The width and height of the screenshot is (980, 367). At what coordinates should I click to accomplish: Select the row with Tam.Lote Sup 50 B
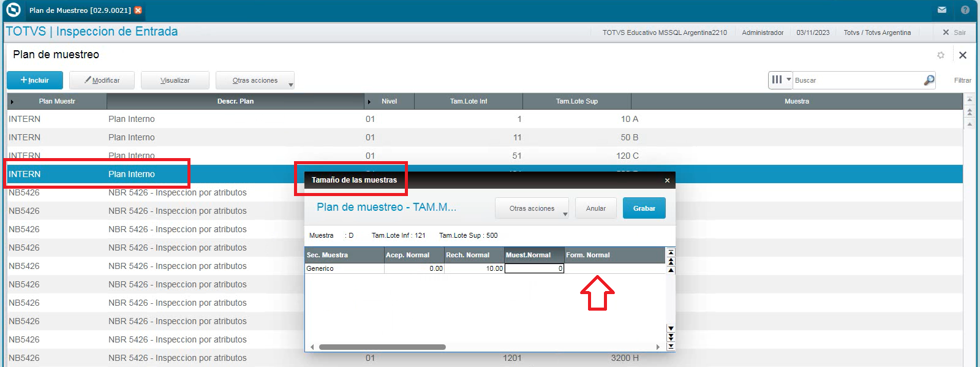484,137
